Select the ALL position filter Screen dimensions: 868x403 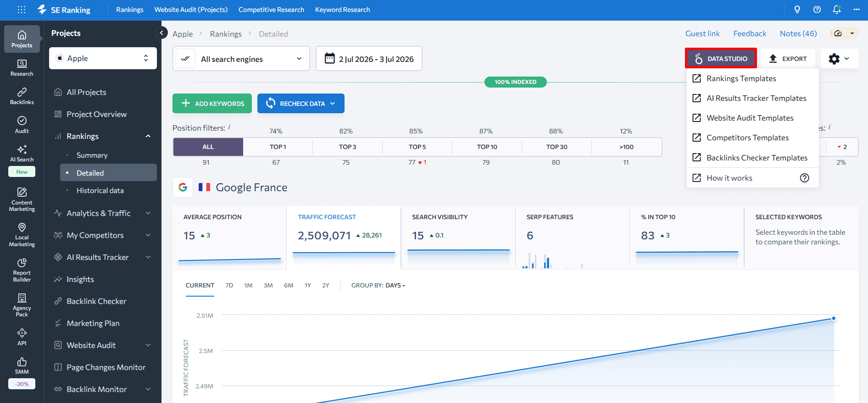tap(208, 147)
